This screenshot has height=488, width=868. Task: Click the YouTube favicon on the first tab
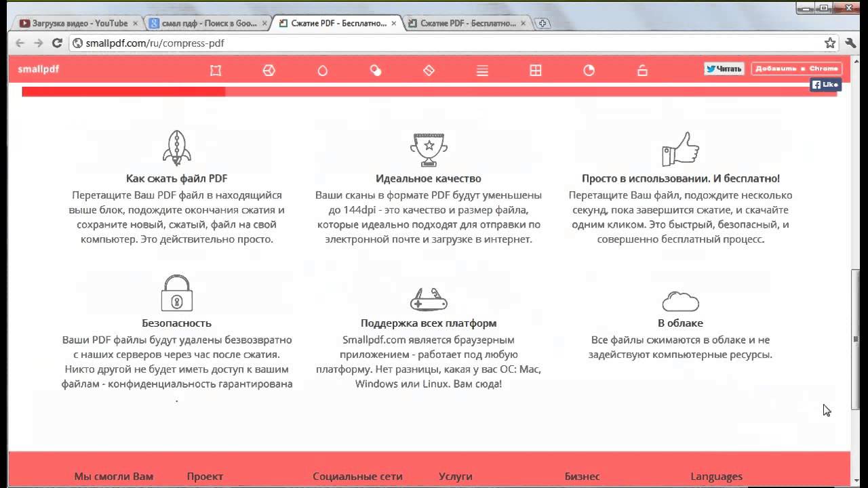pyautogui.click(x=24, y=23)
